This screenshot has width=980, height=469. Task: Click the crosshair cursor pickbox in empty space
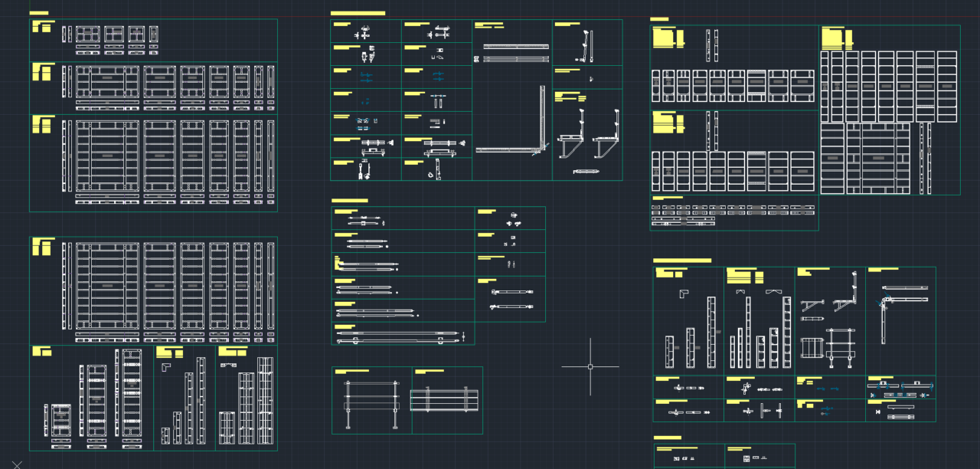pyautogui.click(x=590, y=367)
